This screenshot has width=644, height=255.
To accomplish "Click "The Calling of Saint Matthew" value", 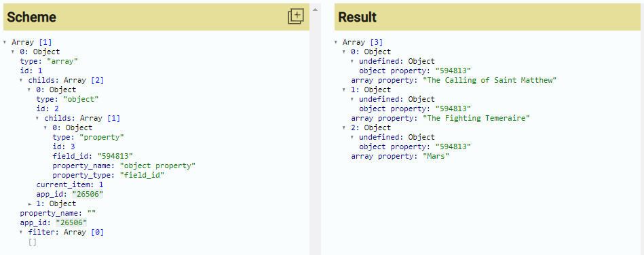I will [489, 80].
